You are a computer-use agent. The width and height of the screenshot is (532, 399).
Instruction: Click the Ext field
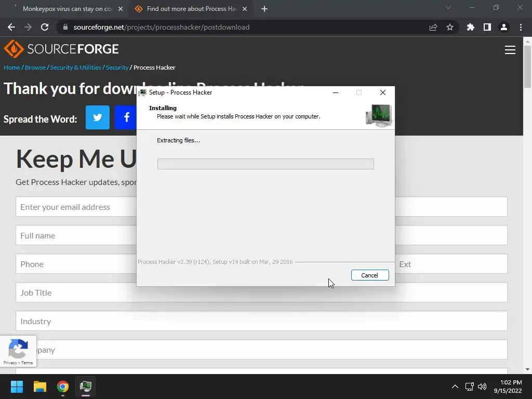(451, 264)
